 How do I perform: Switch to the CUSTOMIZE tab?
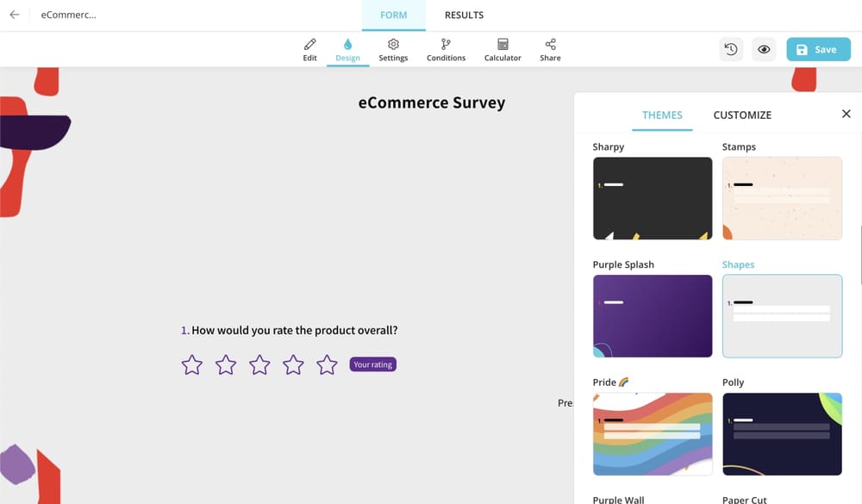pos(742,115)
